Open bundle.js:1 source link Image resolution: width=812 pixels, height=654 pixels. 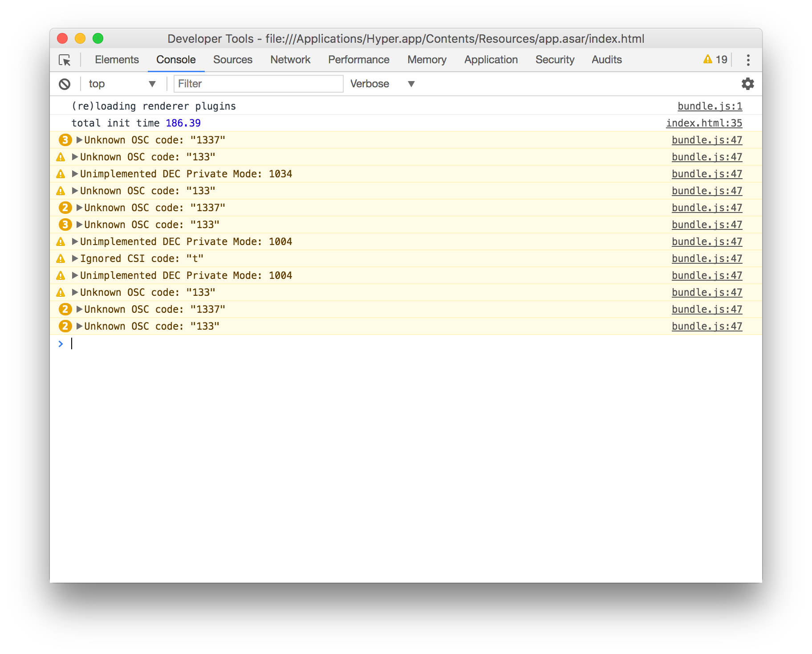[709, 106]
